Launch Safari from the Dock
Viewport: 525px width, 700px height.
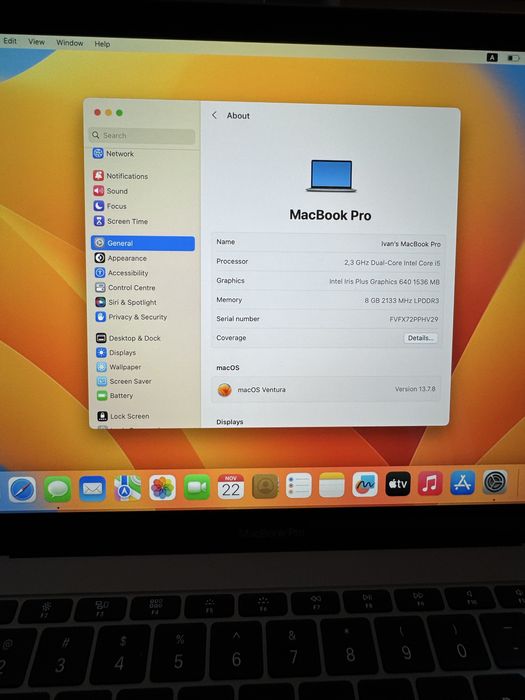point(22,489)
